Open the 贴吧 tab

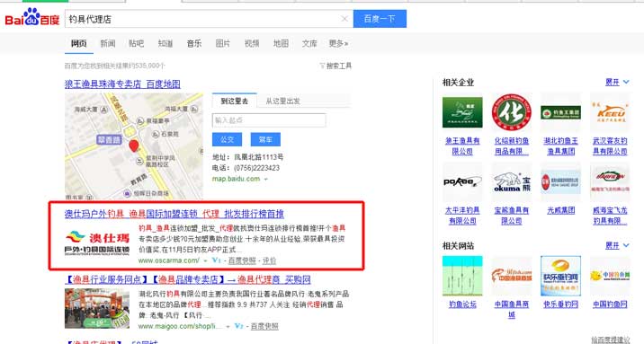(x=137, y=43)
